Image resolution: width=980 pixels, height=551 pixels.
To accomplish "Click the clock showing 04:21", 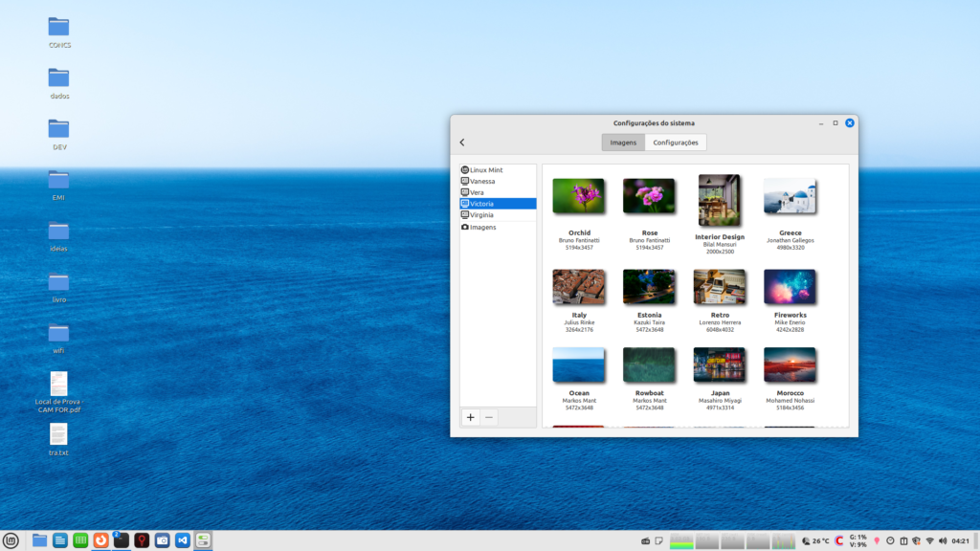I will point(961,541).
